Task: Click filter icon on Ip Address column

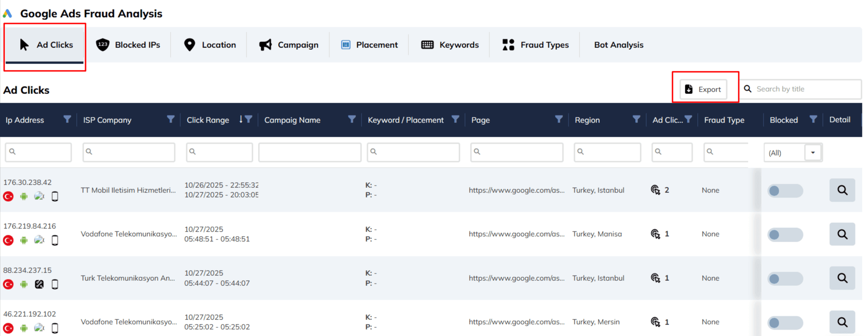Action: tap(67, 120)
